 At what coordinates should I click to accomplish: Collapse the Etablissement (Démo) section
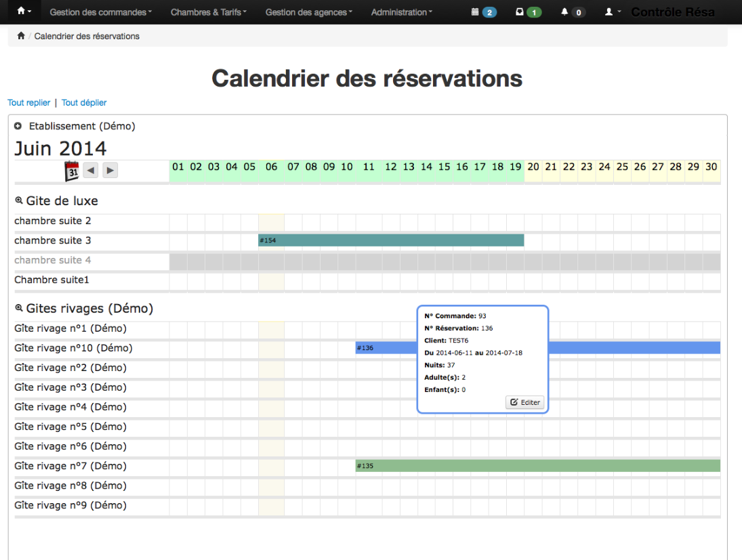[x=18, y=126]
